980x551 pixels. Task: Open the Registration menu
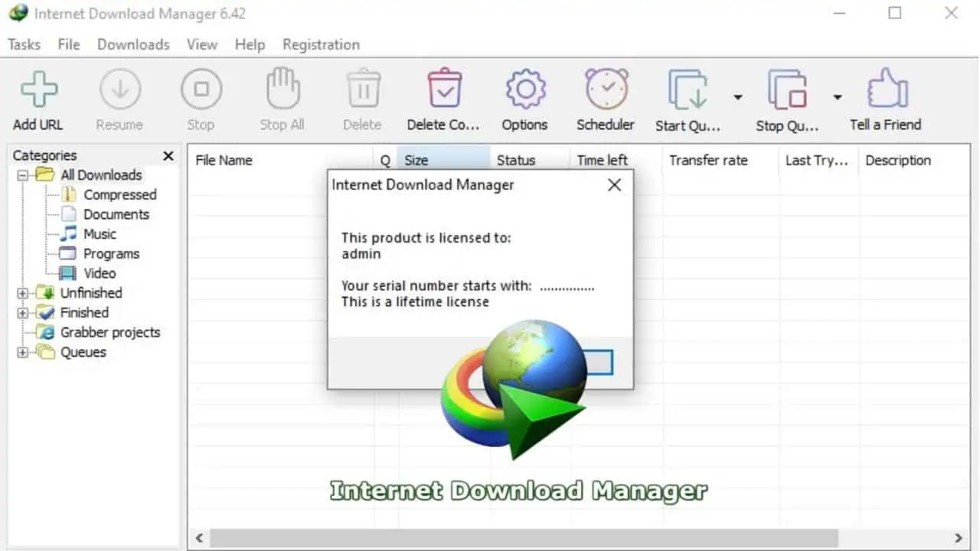[x=321, y=44]
